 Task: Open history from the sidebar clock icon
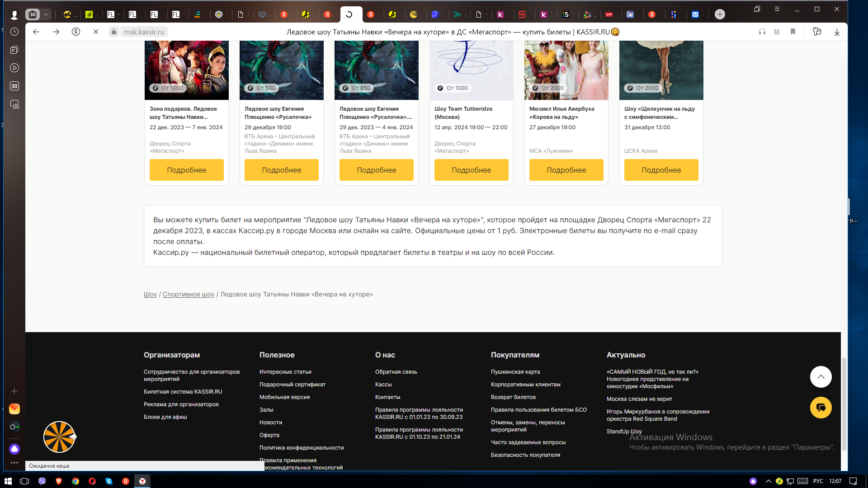[x=14, y=32]
